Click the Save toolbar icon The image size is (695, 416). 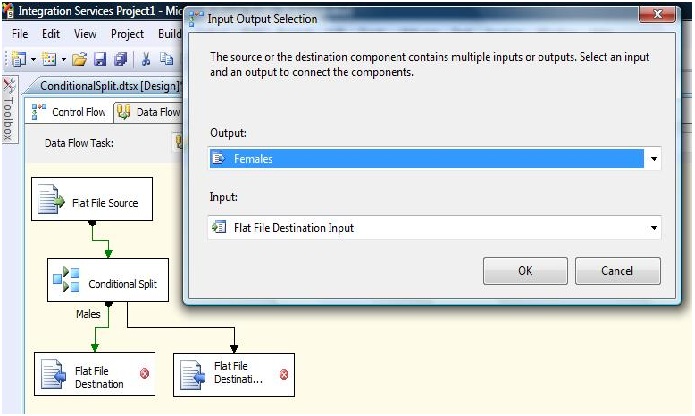100,59
